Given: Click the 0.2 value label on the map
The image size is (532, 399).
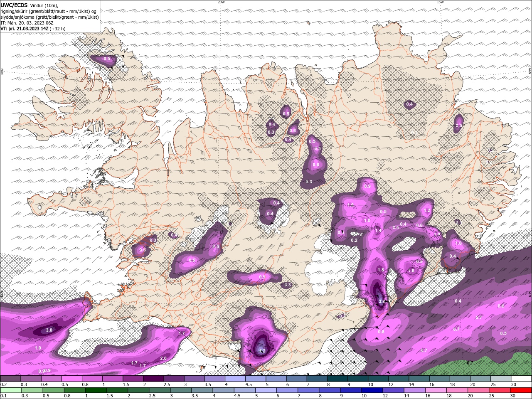Looking at the screenshot, I should [x=354, y=240].
